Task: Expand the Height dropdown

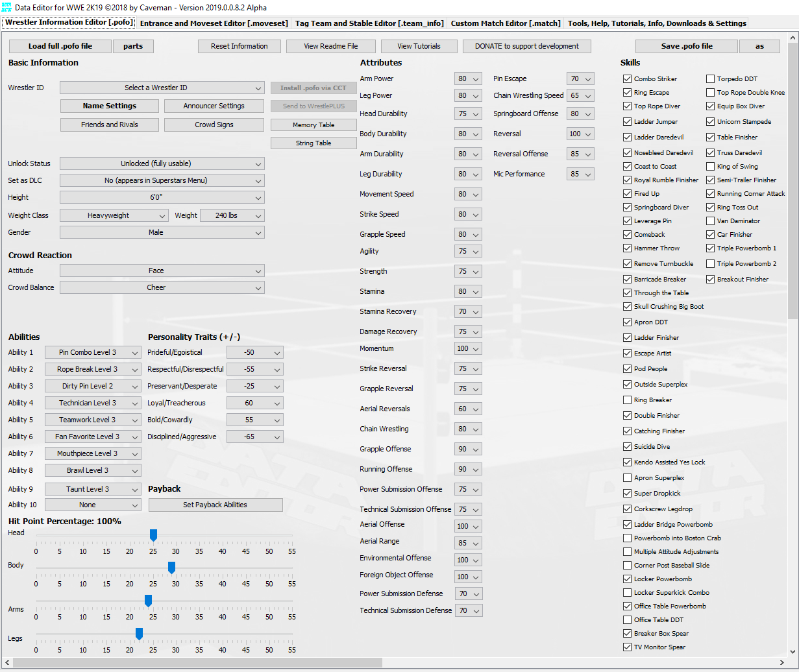Action: tap(162, 198)
